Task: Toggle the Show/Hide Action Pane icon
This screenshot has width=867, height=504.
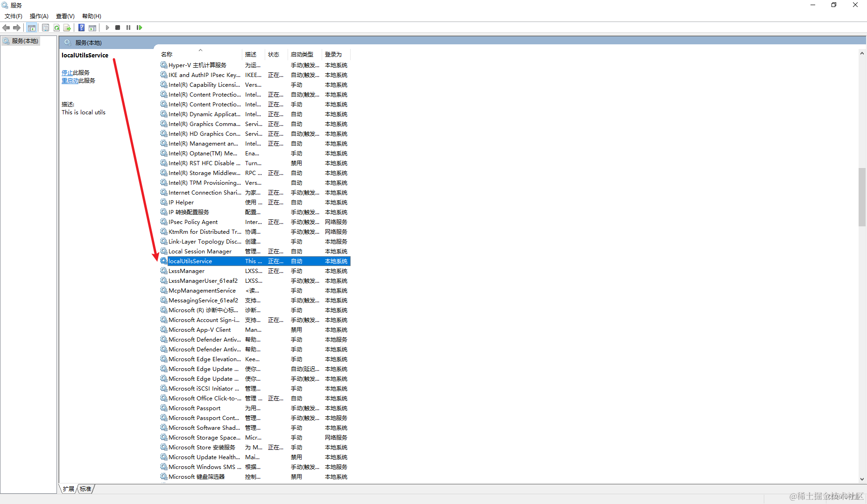Action: (92, 28)
